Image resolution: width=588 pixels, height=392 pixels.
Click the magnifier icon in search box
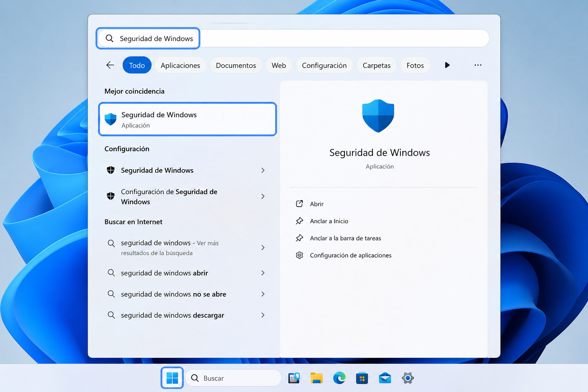click(109, 38)
